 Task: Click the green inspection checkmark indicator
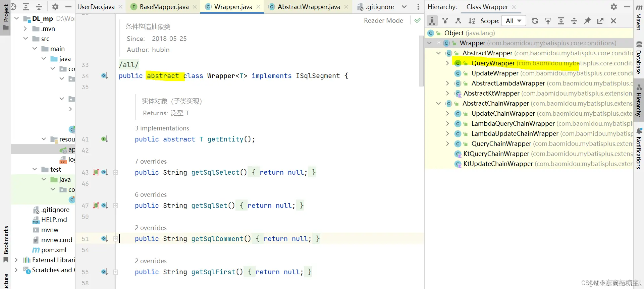[417, 20]
